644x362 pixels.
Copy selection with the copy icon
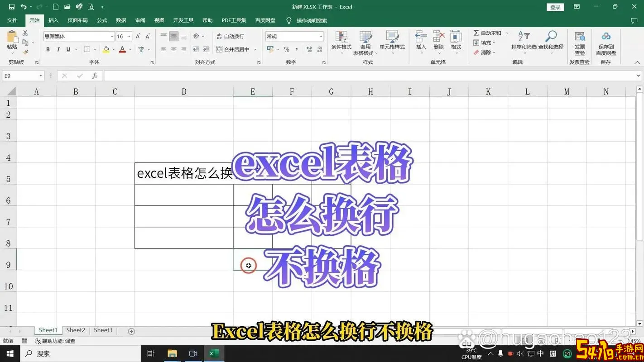pos(25,43)
